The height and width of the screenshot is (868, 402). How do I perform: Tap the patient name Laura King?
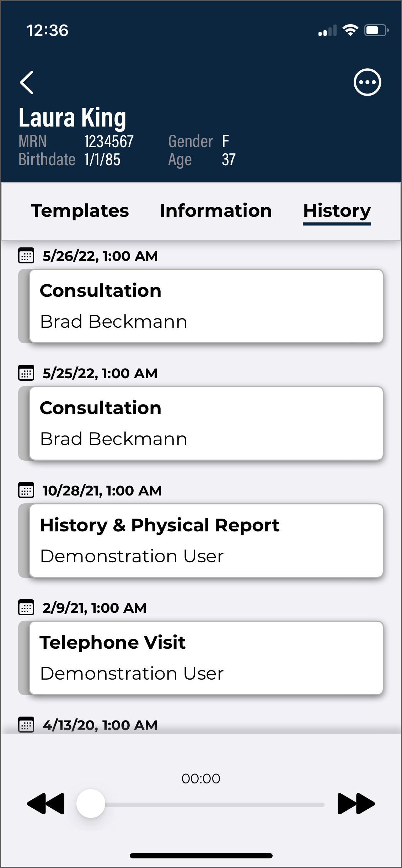point(73,118)
